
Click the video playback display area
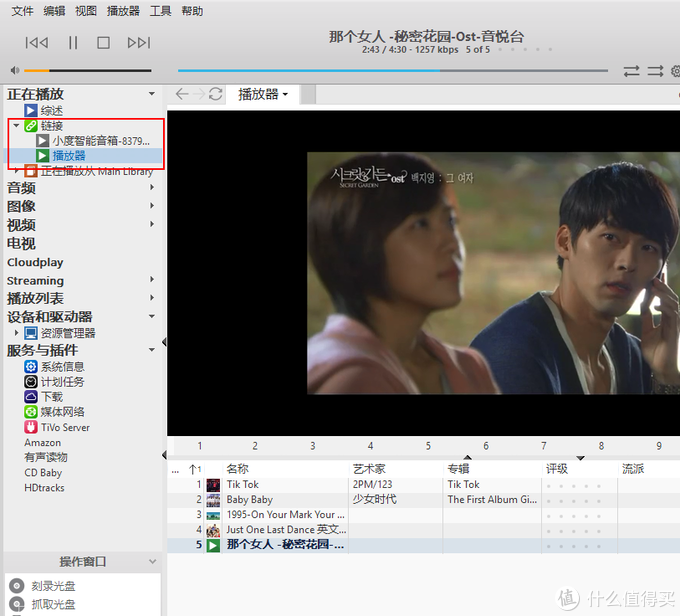(x=424, y=273)
